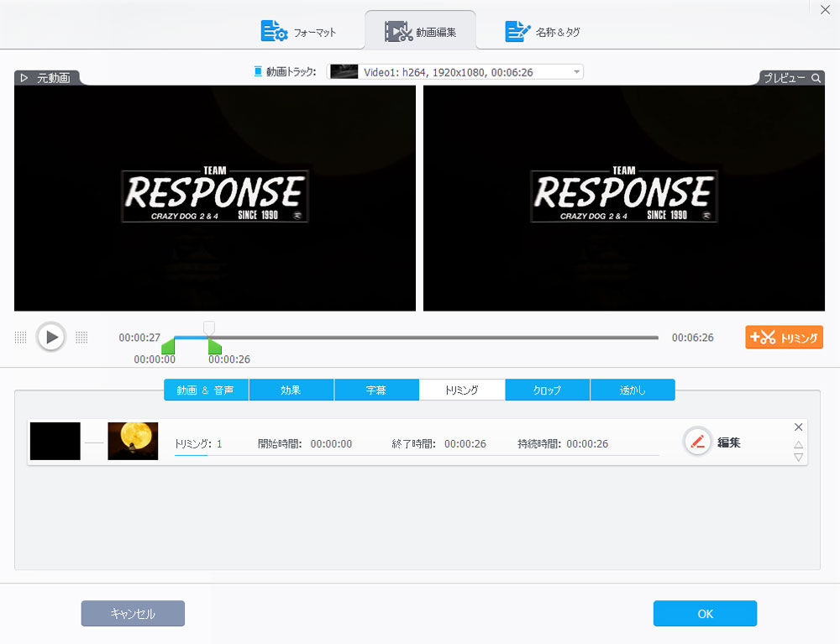
Task: Click the 編集 text label
Action: point(728,442)
